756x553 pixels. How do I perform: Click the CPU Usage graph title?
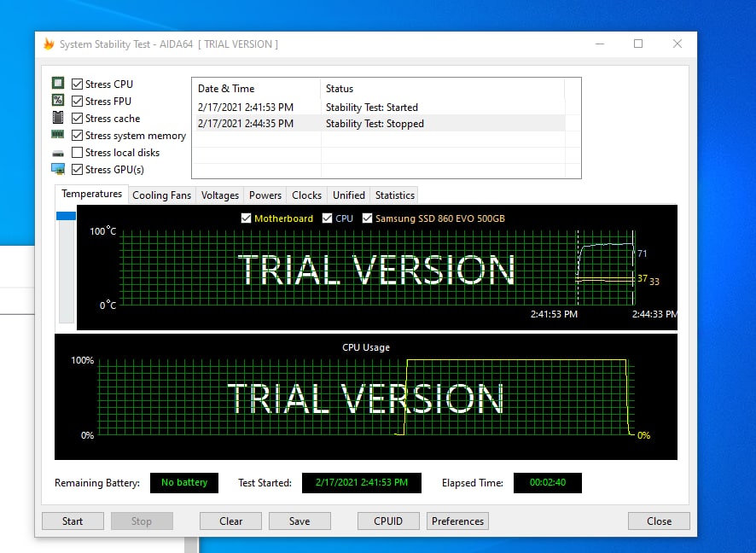point(366,347)
